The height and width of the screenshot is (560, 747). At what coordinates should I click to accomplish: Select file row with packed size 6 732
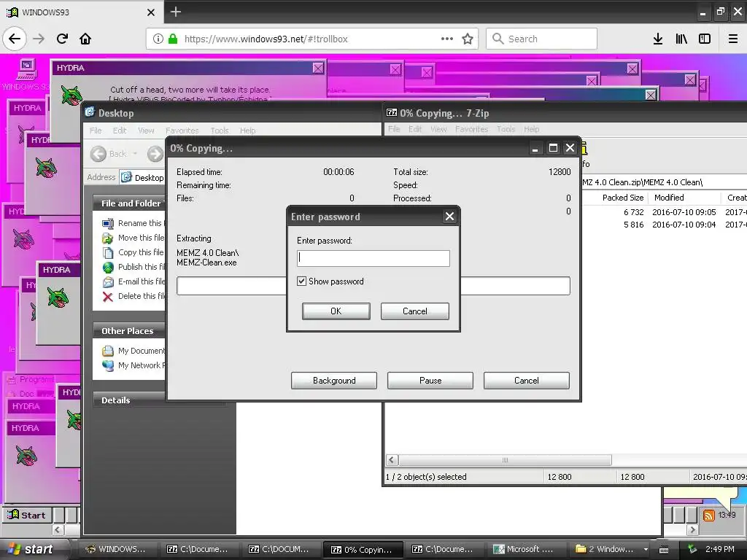665,212
